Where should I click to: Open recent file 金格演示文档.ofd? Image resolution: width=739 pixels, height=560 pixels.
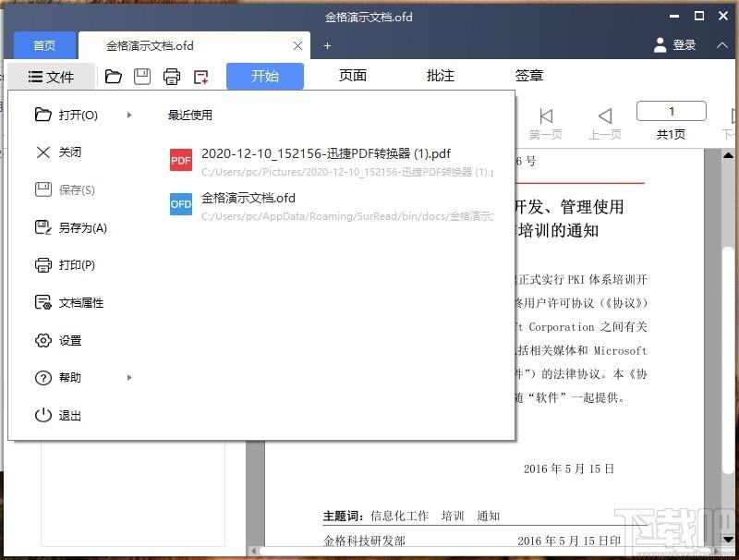click(331, 206)
